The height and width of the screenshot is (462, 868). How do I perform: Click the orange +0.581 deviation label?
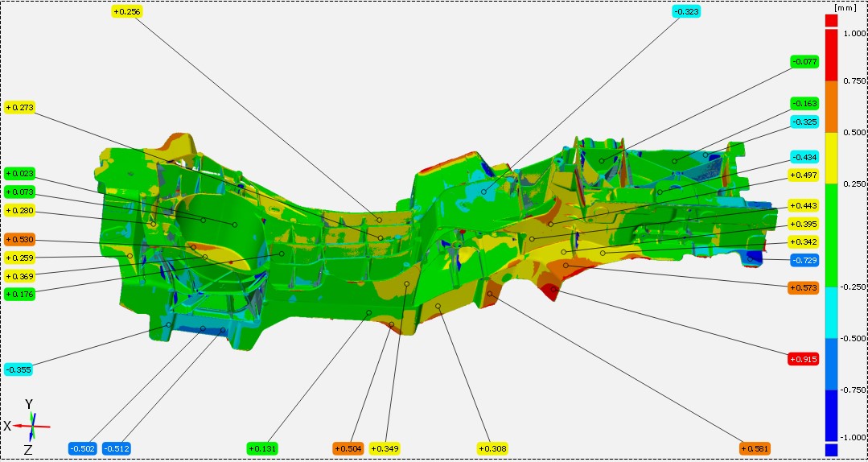(755, 448)
